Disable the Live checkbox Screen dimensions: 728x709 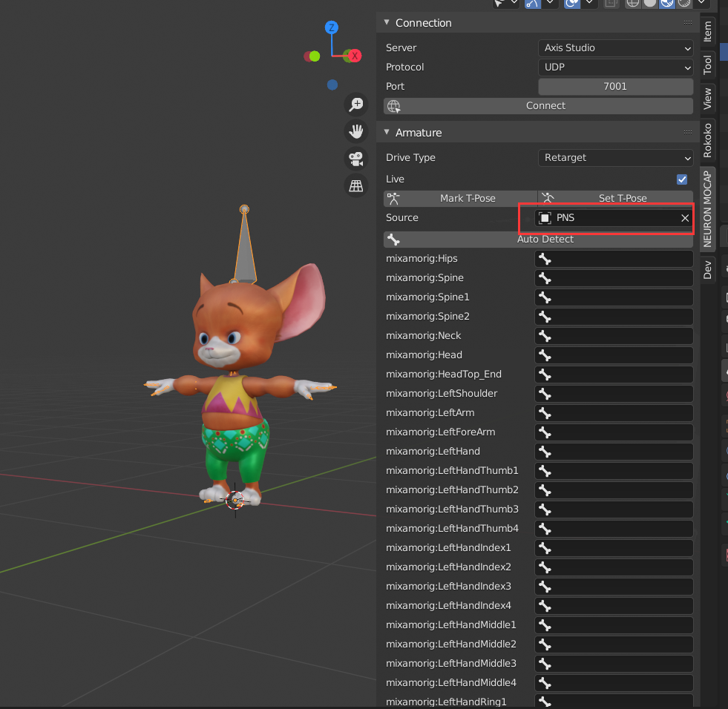(x=682, y=179)
